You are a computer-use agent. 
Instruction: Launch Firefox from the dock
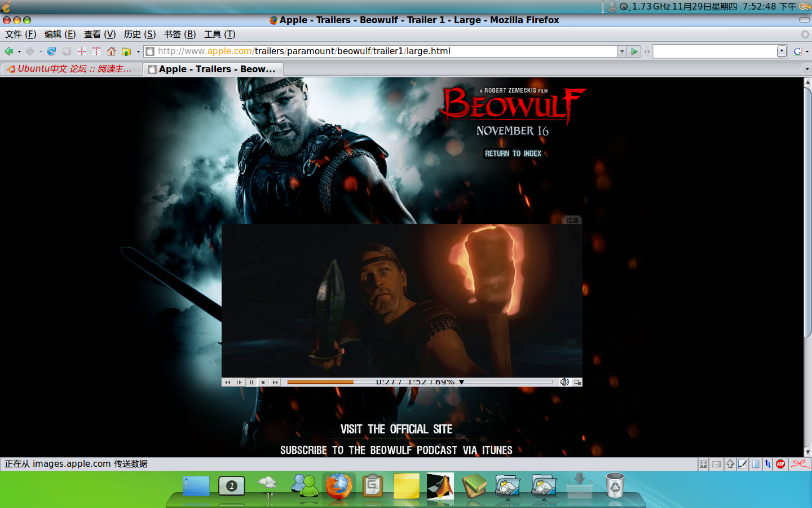pos(338,487)
